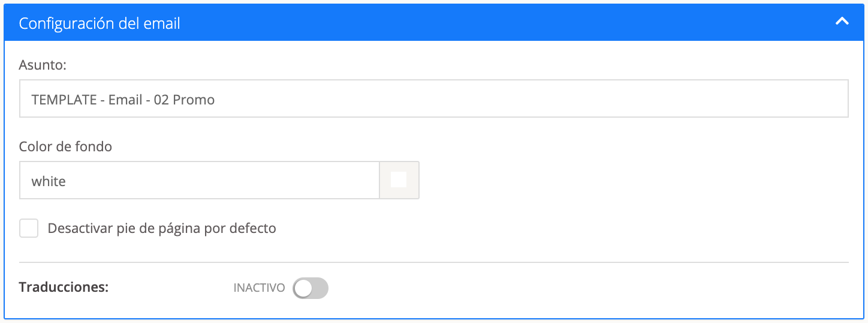Focus the Asunto subject input field

click(x=433, y=98)
